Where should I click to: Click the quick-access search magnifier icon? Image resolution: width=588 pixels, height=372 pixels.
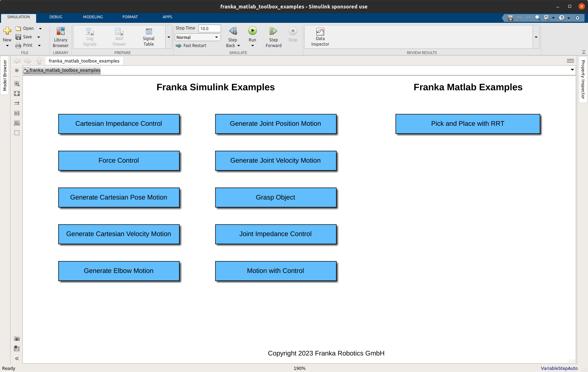[537, 18]
